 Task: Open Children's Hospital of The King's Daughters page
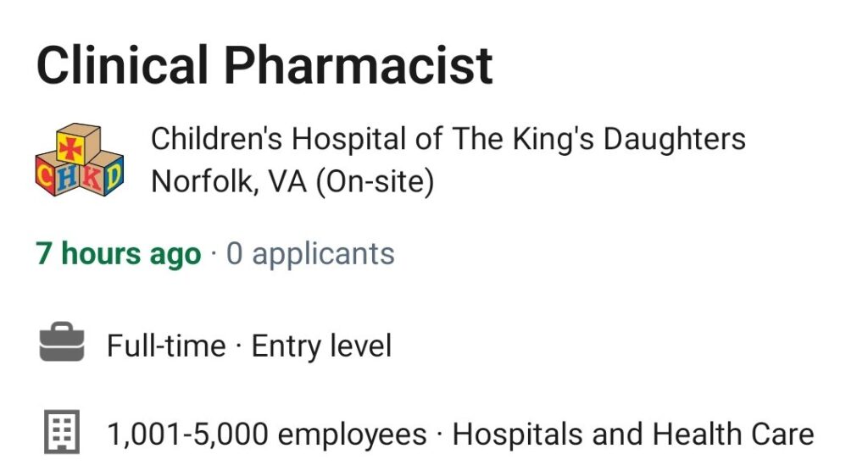[x=448, y=139]
